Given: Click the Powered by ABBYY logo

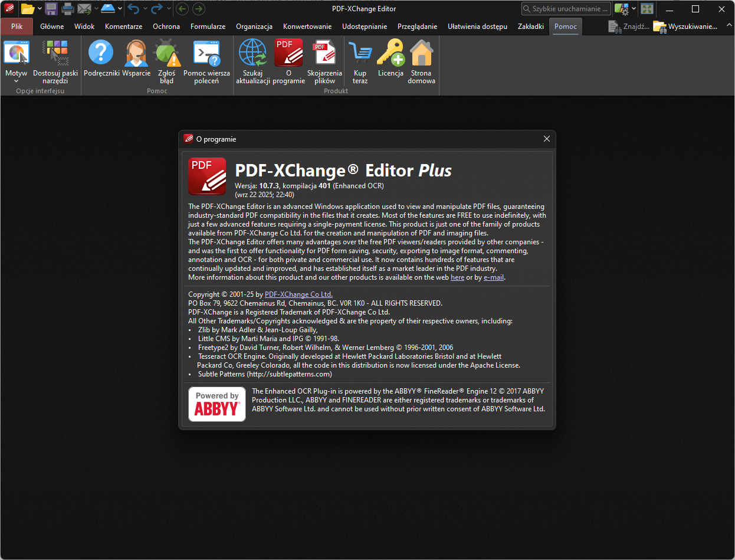Looking at the screenshot, I should (217, 404).
